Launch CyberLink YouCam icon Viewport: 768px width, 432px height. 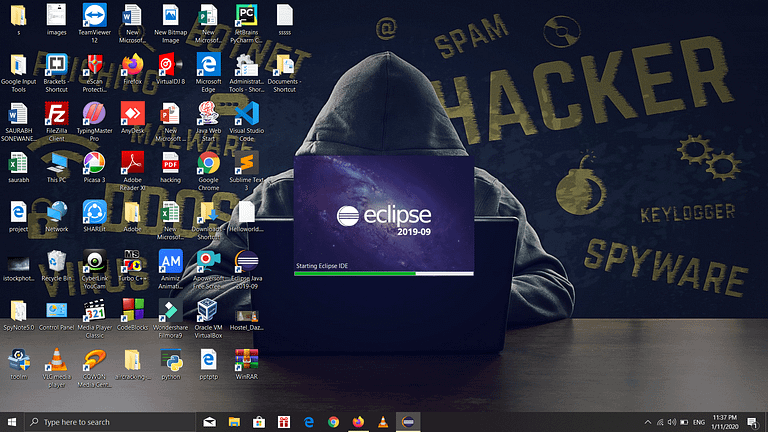[95, 269]
